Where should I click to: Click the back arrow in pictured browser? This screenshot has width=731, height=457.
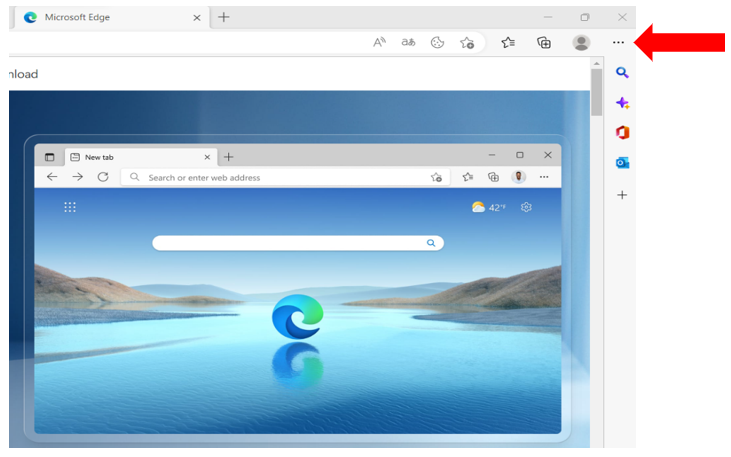click(x=52, y=177)
